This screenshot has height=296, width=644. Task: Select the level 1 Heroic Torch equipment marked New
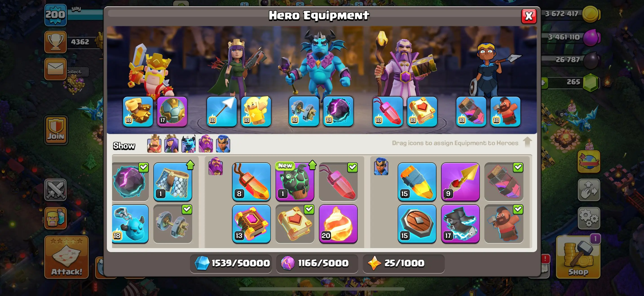click(295, 182)
